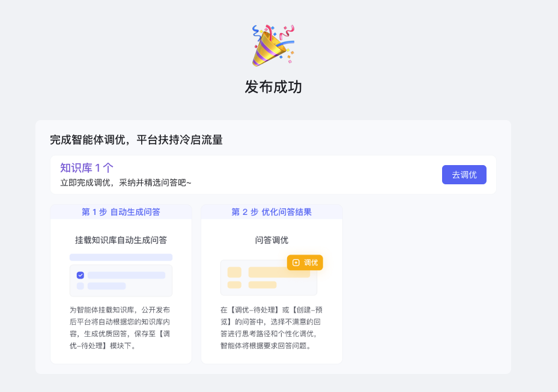Select the plus icon inside the 调优 badge
The image size is (558, 392).
coord(297,262)
